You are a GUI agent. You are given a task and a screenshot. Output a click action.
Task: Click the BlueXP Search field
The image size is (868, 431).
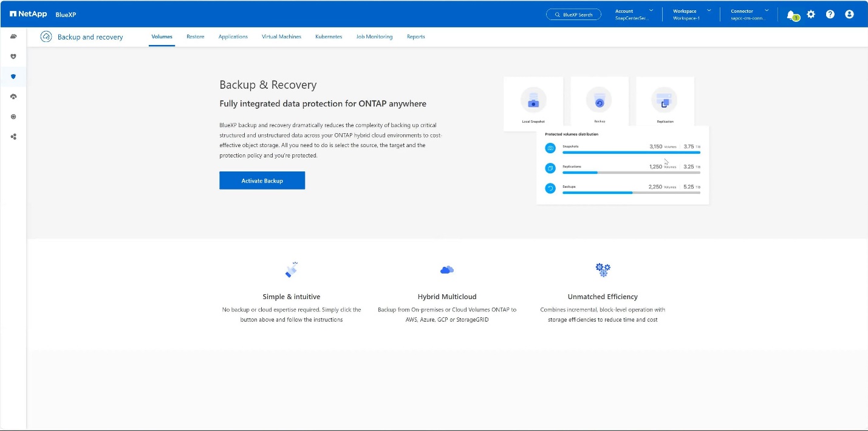(573, 15)
